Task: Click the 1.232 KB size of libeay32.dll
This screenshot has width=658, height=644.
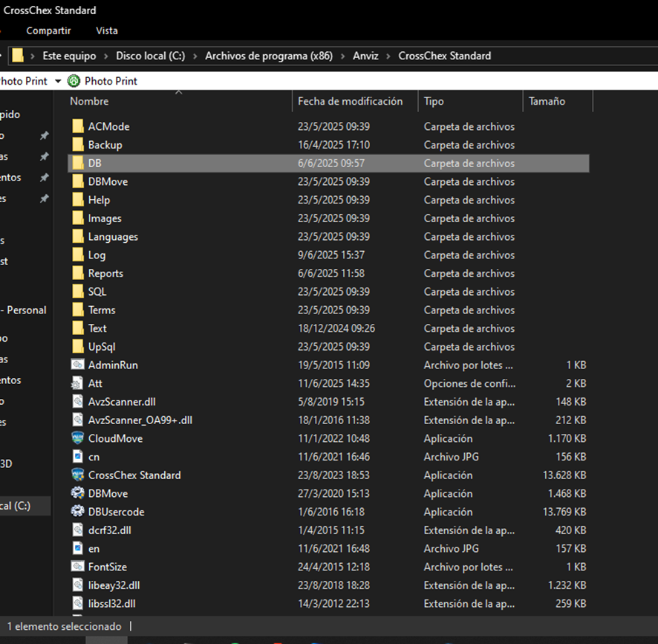Action: [x=567, y=585]
